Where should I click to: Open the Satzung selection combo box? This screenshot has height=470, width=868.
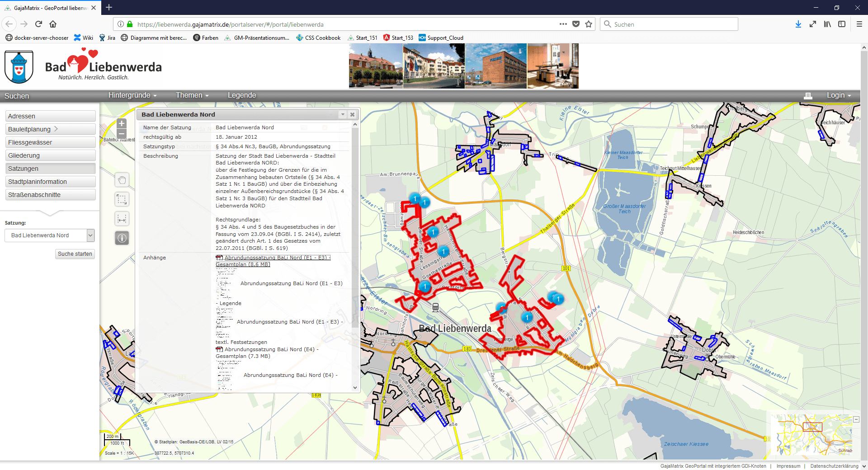pyautogui.click(x=90, y=235)
